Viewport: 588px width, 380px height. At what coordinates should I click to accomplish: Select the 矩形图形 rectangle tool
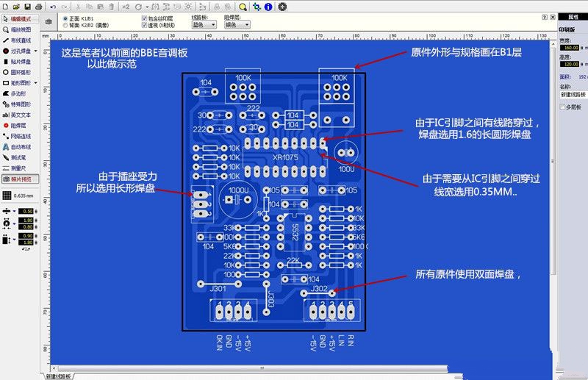17,83
